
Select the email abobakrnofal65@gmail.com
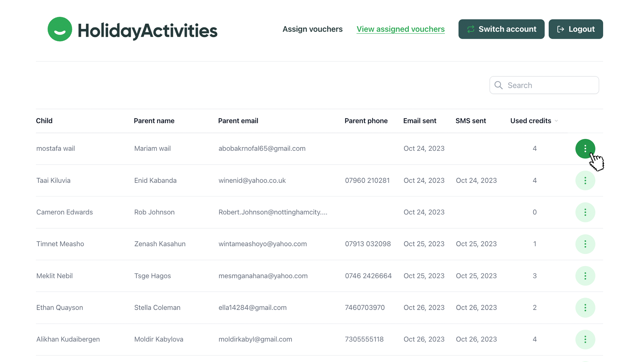click(262, 148)
